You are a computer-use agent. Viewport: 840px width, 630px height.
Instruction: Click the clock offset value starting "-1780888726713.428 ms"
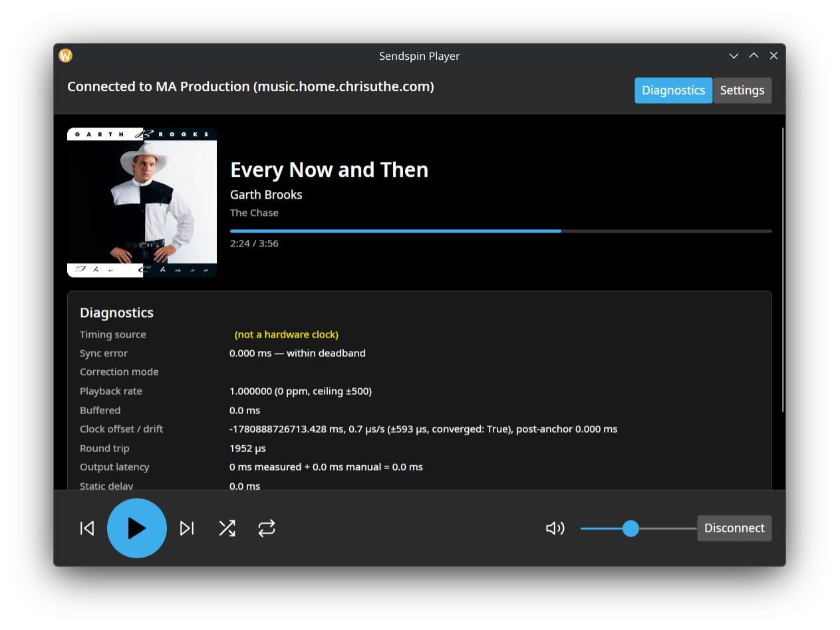pyautogui.click(x=423, y=429)
